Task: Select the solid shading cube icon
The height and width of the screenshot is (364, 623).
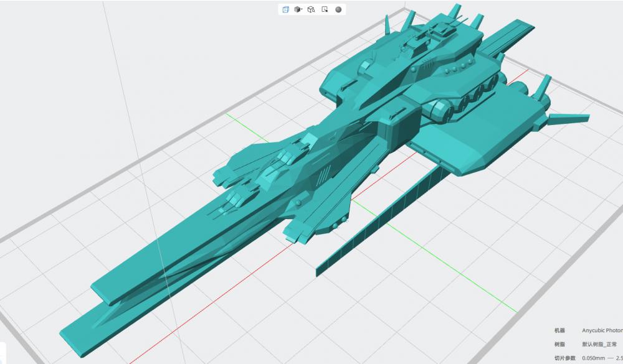Action: [x=297, y=9]
